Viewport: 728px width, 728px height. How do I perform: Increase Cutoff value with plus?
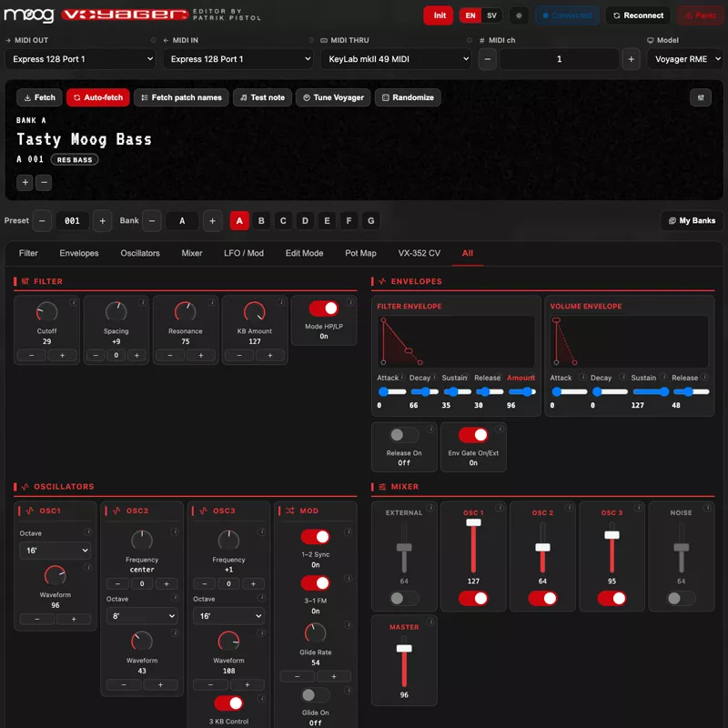click(62, 355)
